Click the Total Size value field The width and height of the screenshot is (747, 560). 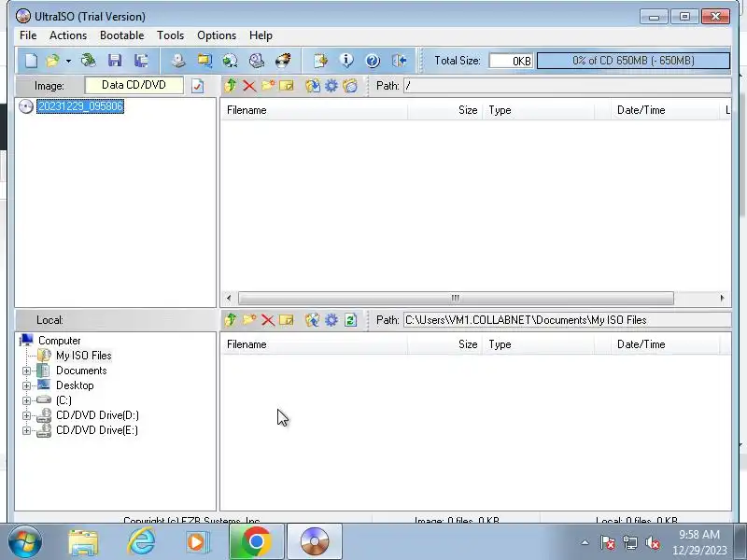tap(511, 61)
